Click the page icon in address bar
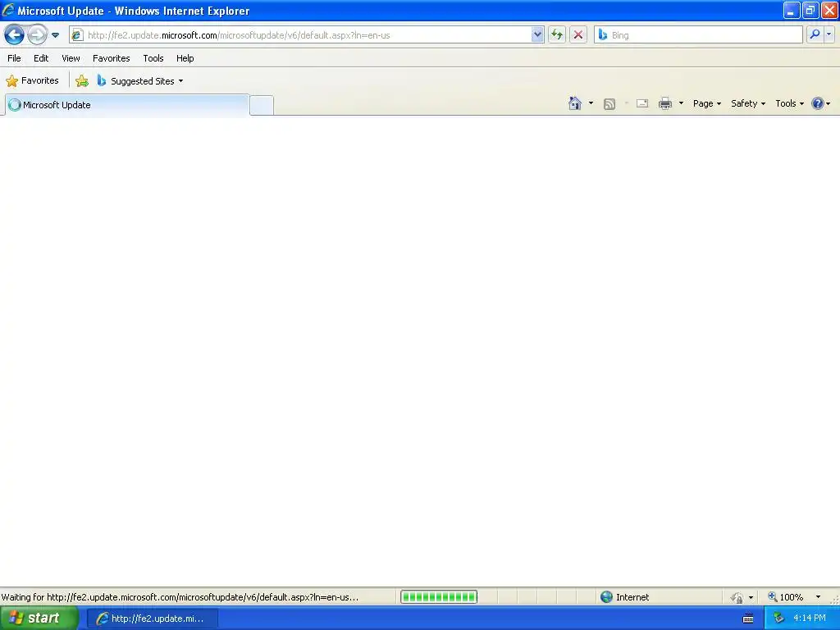 77,35
